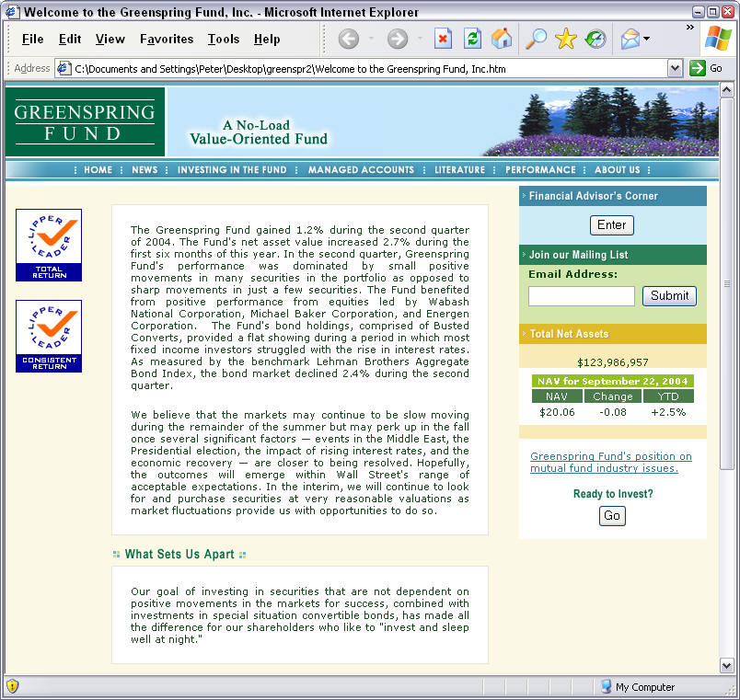The width and height of the screenshot is (740, 700).
Task: Click the Stop loading icon
Action: click(443, 39)
